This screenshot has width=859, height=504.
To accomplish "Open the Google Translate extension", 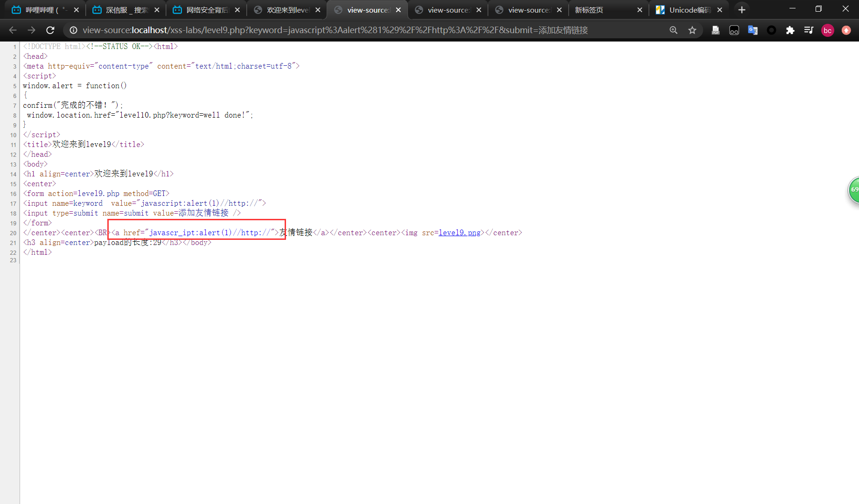I will click(x=753, y=30).
